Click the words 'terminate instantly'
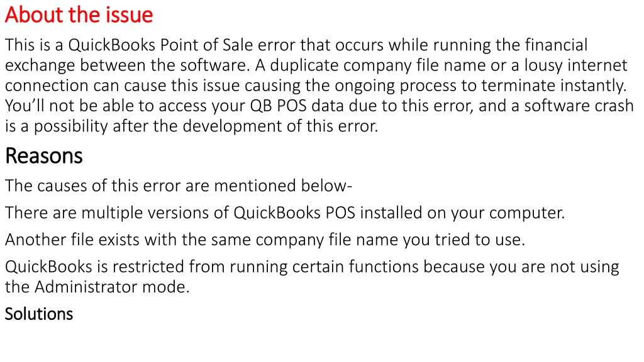The height and width of the screenshot is (362, 644). 554,85
